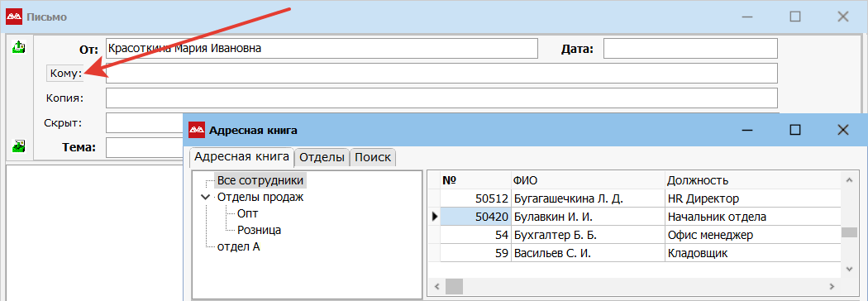Click the Копия input field
Screen dimensions: 868x301
pos(441,98)
